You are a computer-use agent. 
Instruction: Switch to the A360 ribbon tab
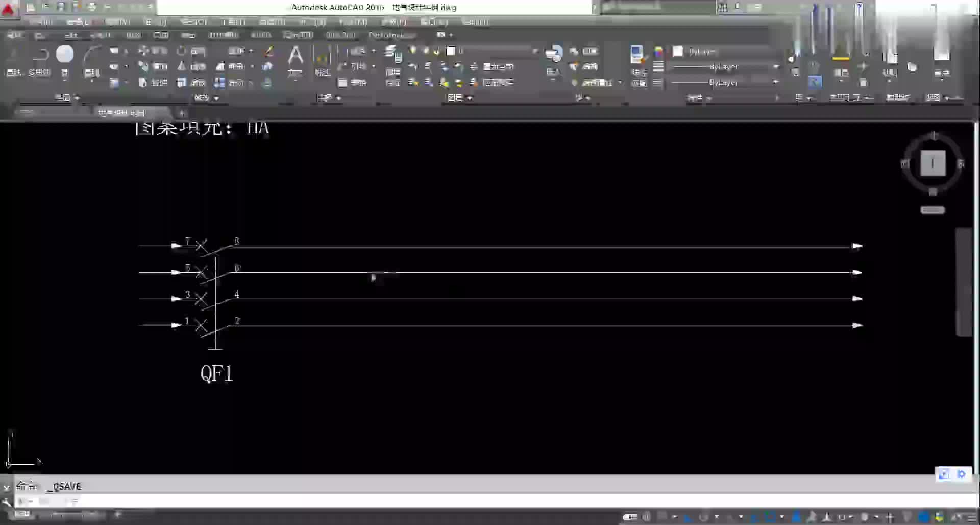[x=261, y=35]
